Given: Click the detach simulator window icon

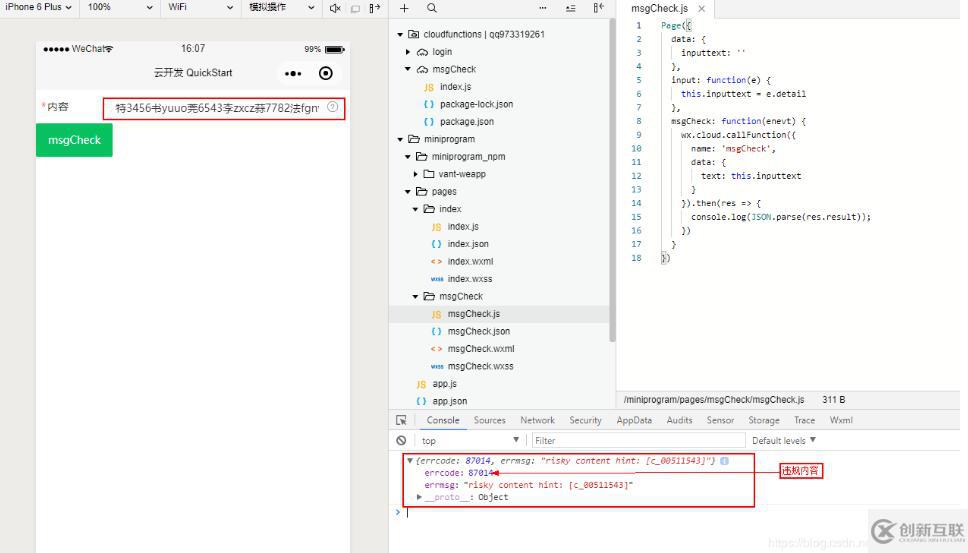Looking at the screenshot, I should pyautogui.click(x=375, y=8).
